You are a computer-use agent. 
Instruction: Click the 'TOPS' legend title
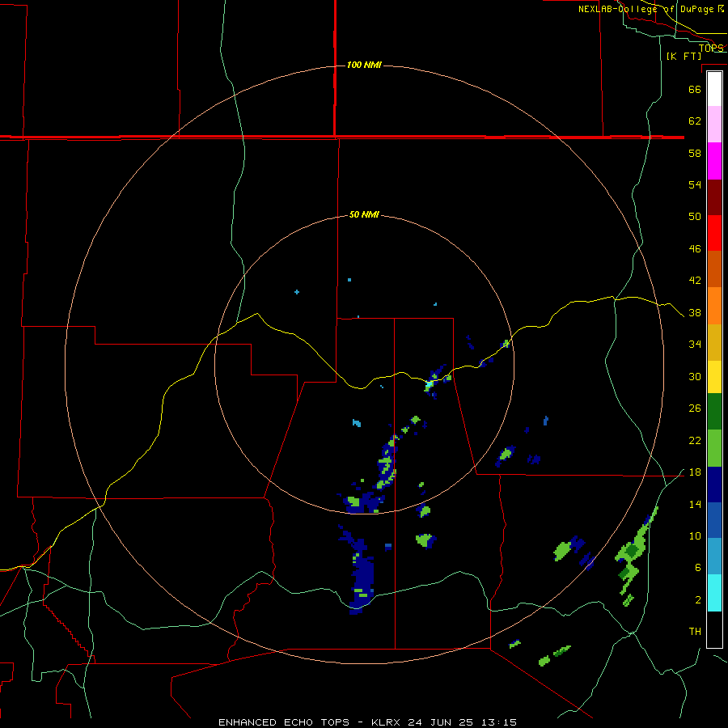710,48
